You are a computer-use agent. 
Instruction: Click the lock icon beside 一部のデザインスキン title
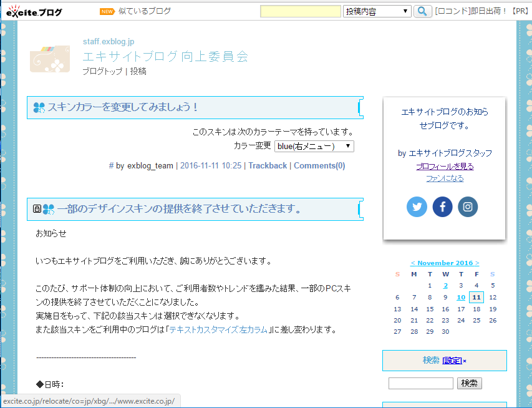[x=37, y=209]
